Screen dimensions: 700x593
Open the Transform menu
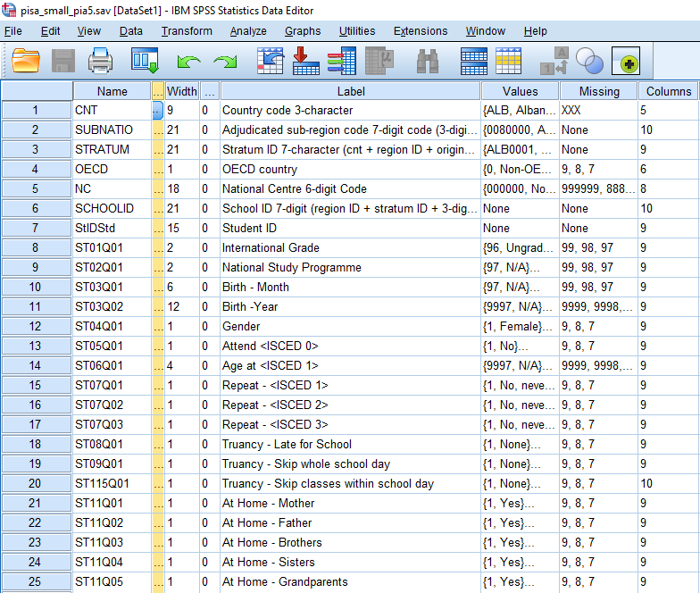[x=187, y=31]
